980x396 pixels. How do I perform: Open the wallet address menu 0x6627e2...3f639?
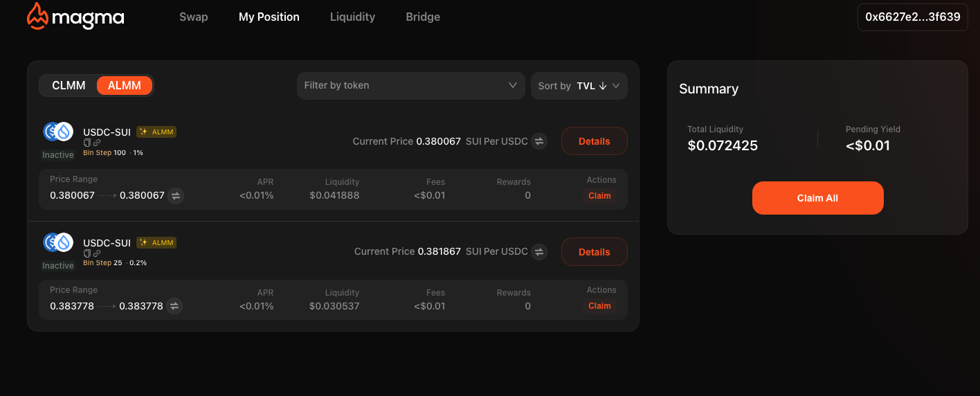(x=912, y=17)
